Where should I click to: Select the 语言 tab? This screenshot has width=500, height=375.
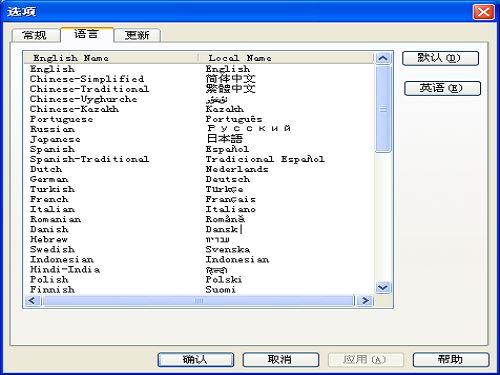pyautogui.click(x=87, y=34)
